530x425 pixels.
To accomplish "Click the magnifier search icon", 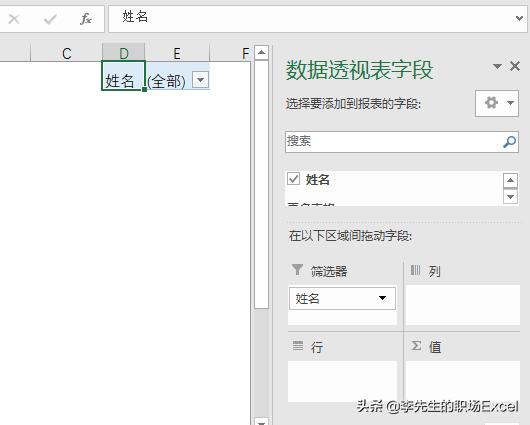I will (x=509, y=142).
